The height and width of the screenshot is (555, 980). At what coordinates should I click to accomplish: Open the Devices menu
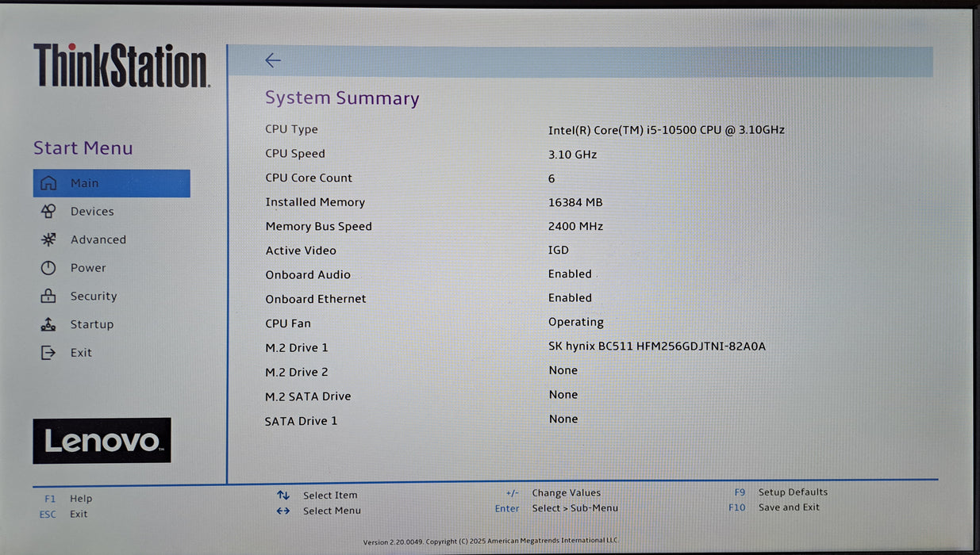pyautogui.click(x=92, y=212)
